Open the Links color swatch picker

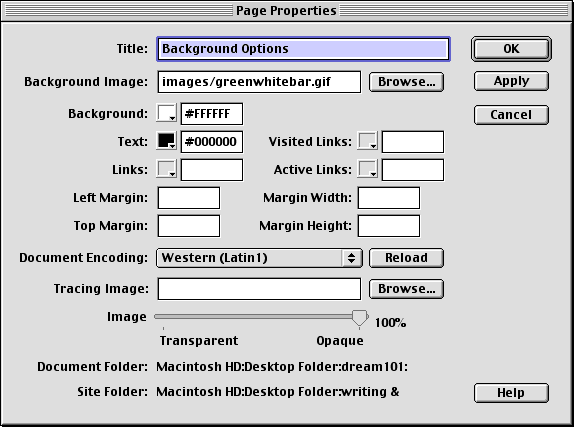click(167, 169)
